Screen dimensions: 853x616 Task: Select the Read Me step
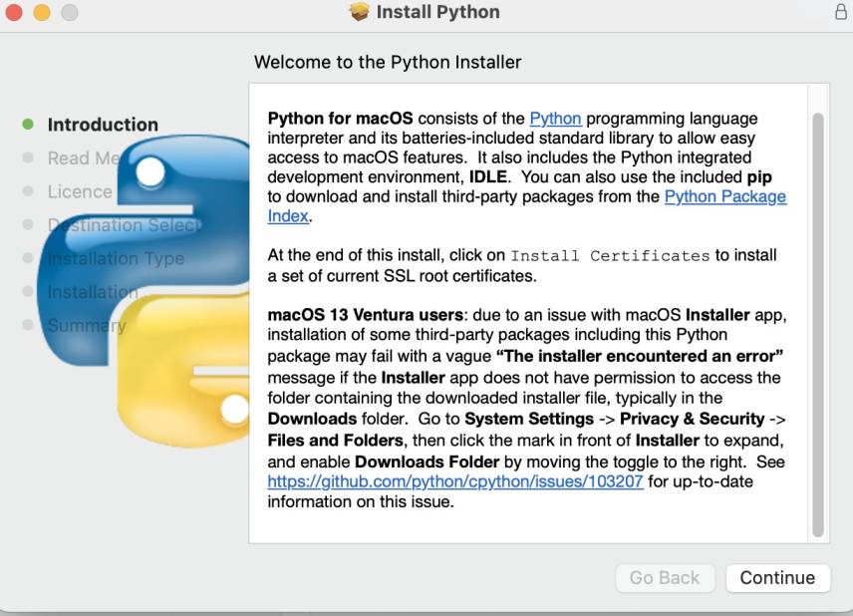[x=85, y=157]
